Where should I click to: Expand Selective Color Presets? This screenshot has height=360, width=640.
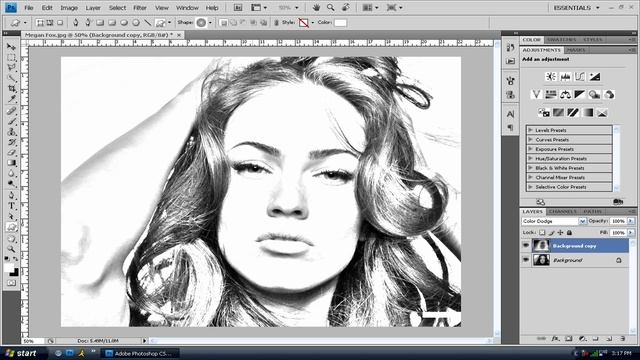point(531,187)
